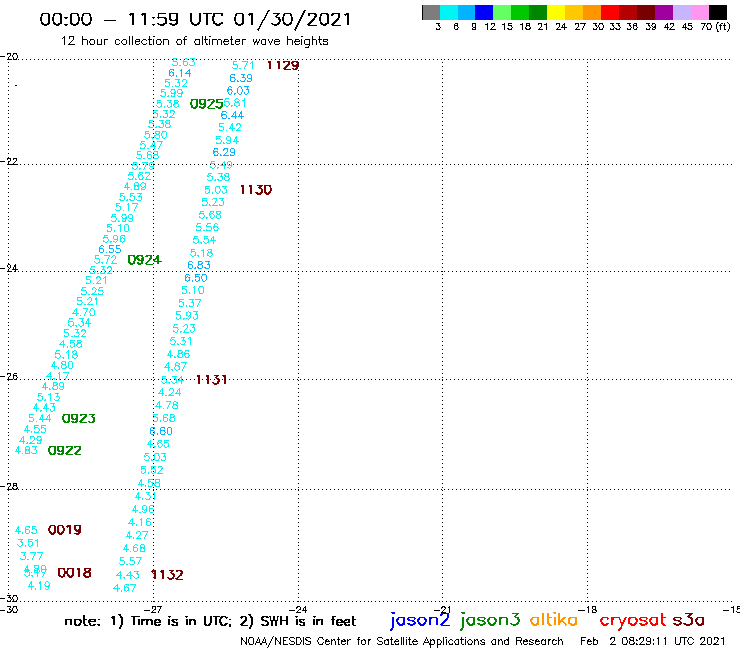Select the time label 1130
740x650 pixels.
(256, 190)
